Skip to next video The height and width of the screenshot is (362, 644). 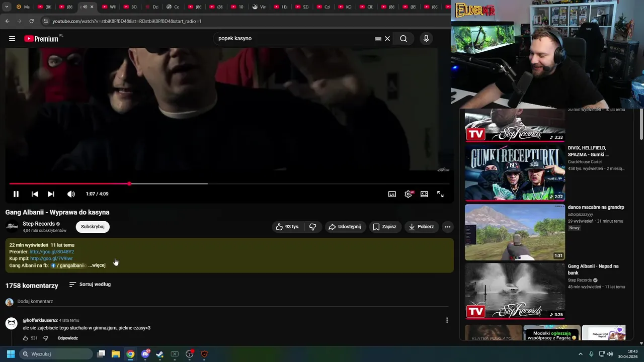51,194
